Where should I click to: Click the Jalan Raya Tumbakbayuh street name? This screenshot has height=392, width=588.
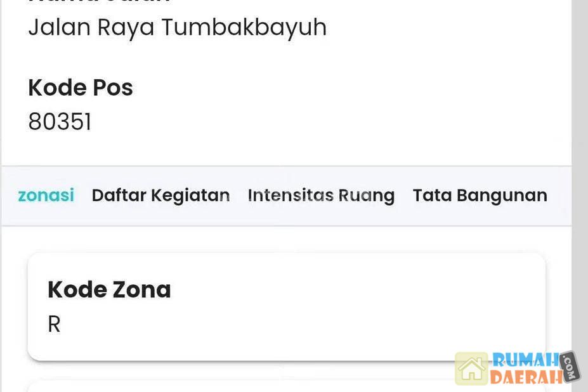coord(177,27)
